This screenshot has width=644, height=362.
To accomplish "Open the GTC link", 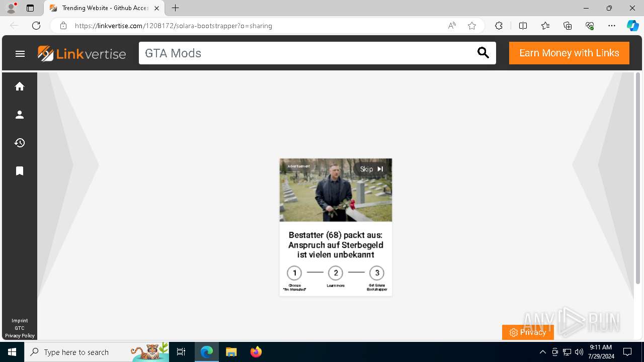I will click(x=20, y=328).
